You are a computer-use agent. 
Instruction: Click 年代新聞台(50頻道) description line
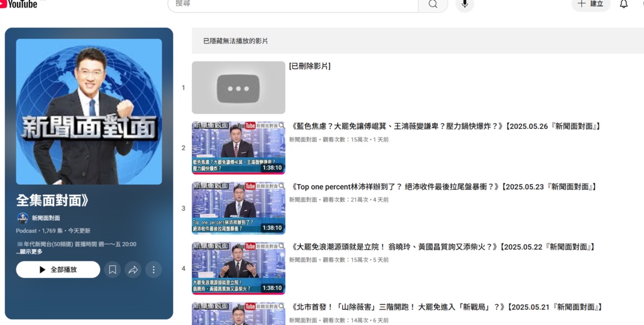[x=76, y=244]
